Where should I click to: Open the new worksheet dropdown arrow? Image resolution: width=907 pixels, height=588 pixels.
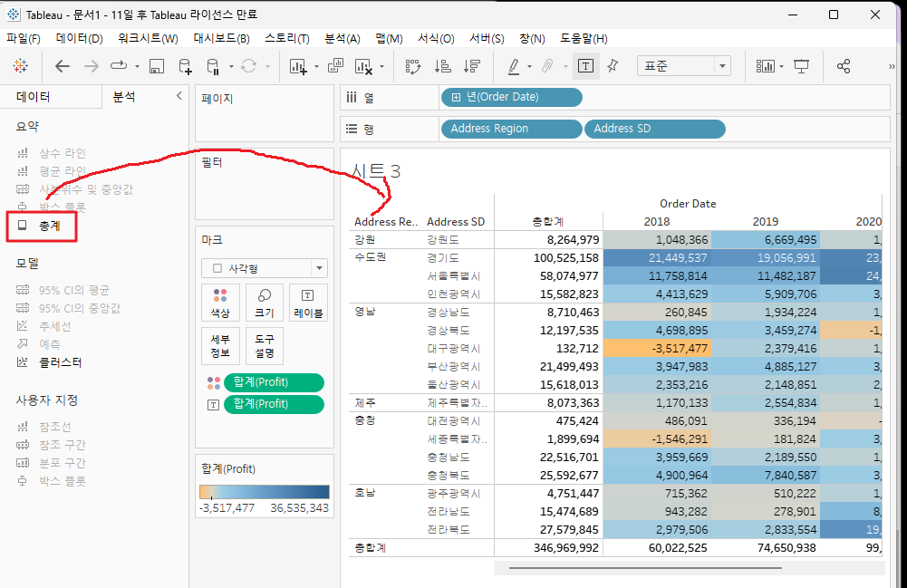coord(316,66)
